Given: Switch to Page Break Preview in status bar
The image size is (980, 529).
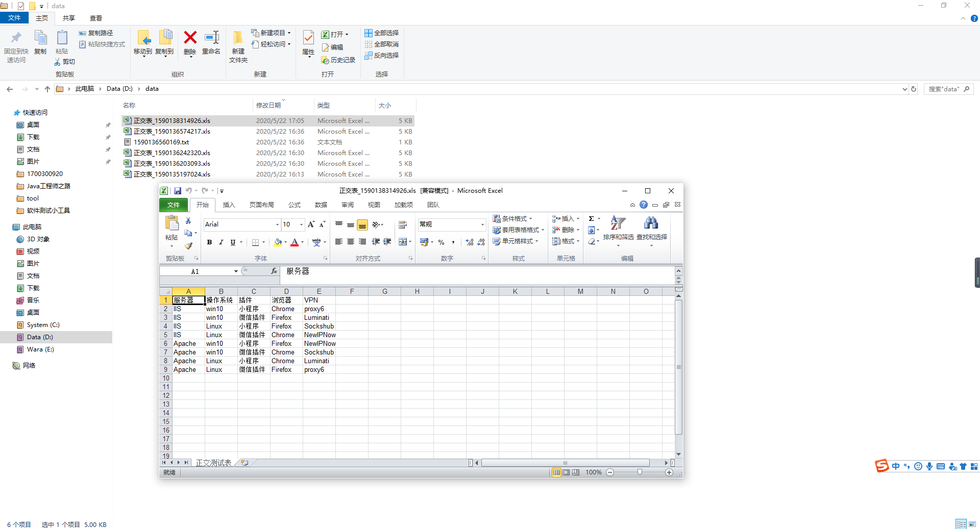Looking at the screenshot, I should (x=576, y=472).
